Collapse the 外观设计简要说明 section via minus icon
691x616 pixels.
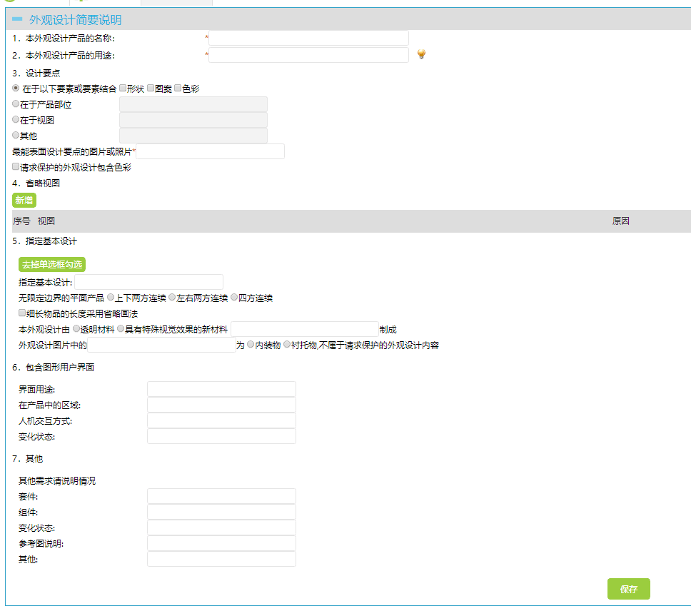click(17, 19)
